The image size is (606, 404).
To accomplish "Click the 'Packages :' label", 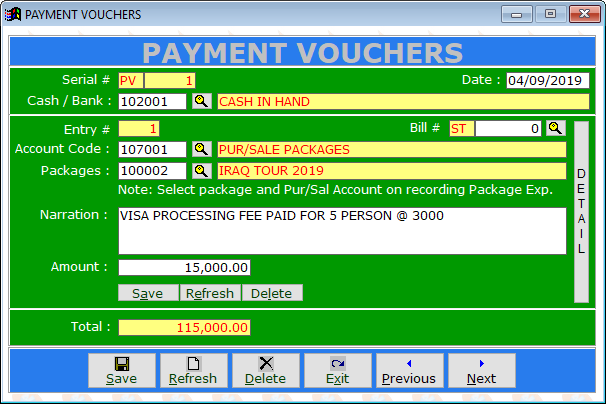I will click(76, 170).
